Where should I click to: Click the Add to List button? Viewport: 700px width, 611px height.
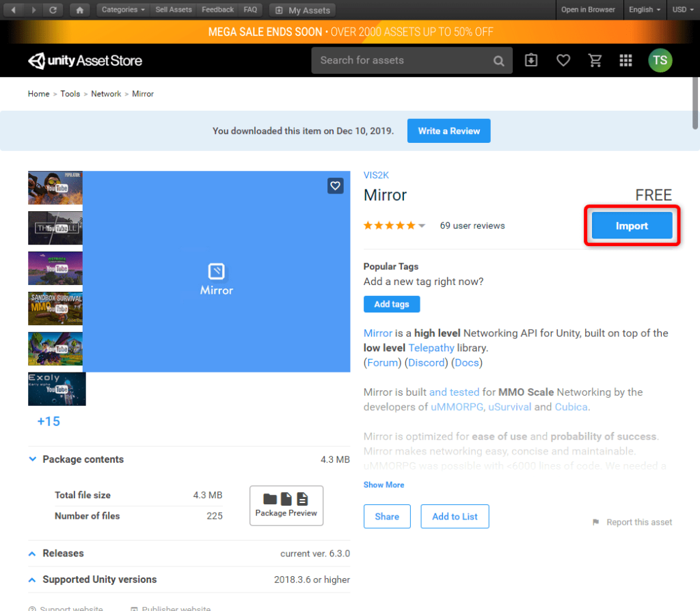455,517
